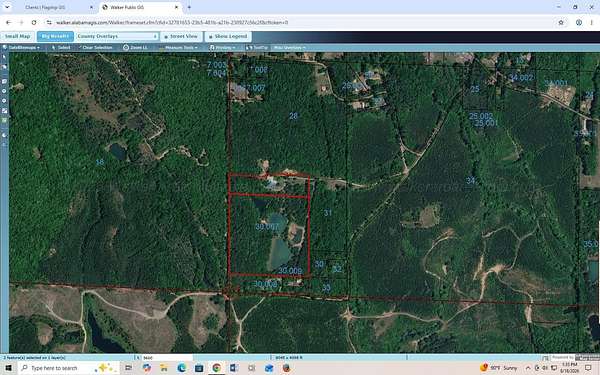The height and width of the screenshot is (375, 600).
Task: Click the Big Results button
Action: coord(55,36)
